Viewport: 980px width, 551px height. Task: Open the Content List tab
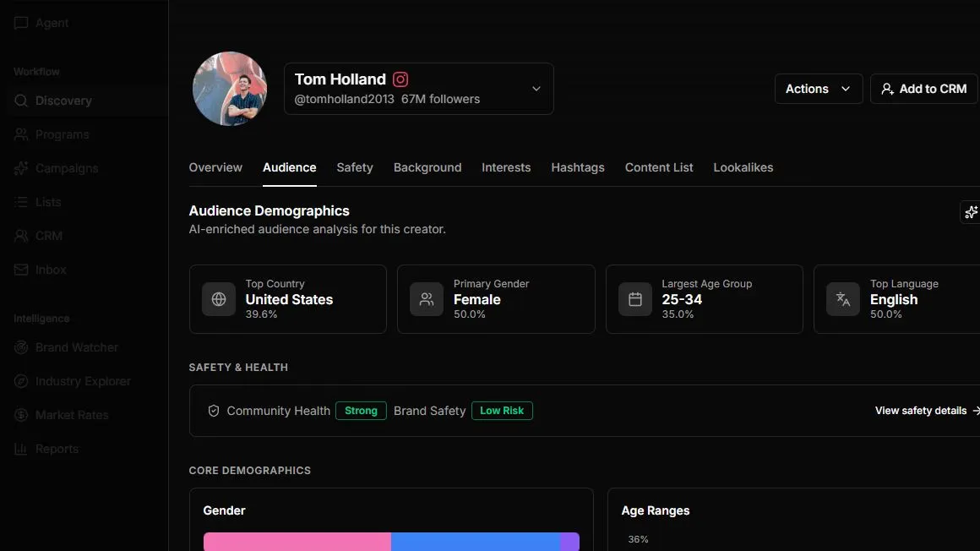(659, 167)
